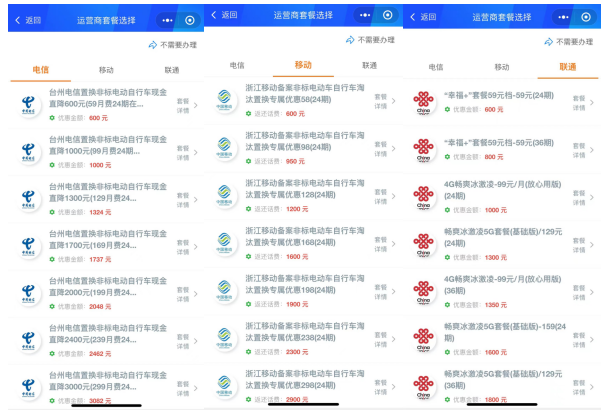Open the three-dot menu on the 联通 screen
The width and height of the screenshot is (610, 410).
tap(563, 17)
